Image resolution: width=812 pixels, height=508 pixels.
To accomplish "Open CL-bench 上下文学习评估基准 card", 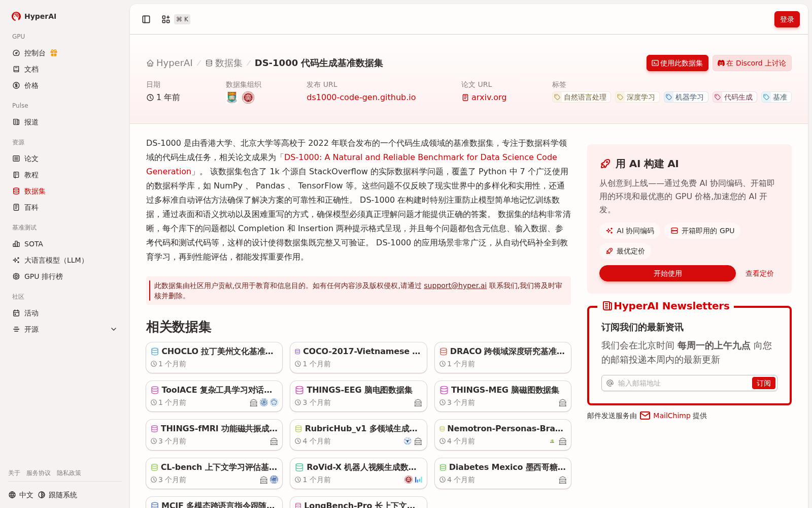I will (214, 473).
